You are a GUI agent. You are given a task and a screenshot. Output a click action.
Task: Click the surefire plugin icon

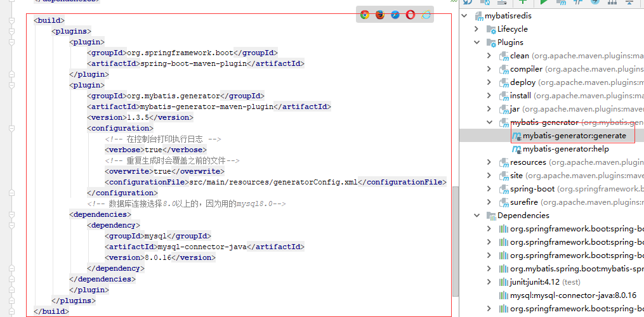[x=504, y=202]
